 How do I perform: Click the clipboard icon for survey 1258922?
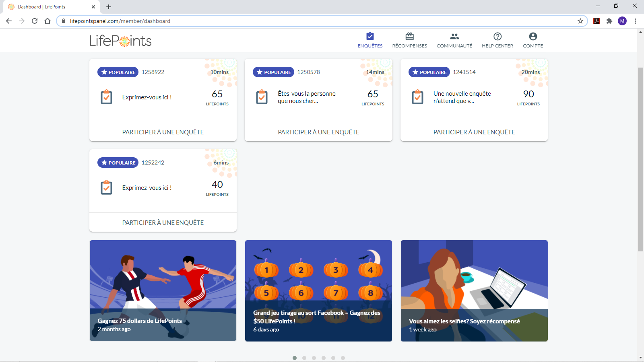tap(106, 97)
